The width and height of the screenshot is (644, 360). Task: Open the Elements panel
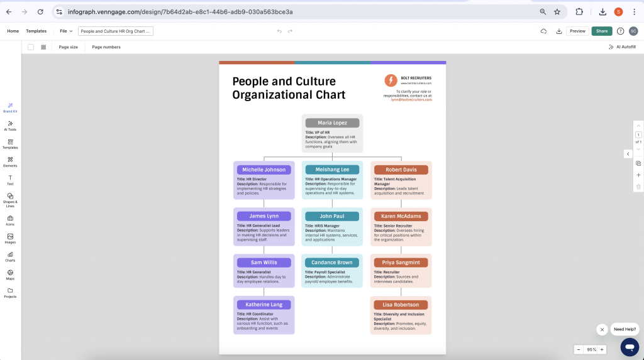pos(10,161)
